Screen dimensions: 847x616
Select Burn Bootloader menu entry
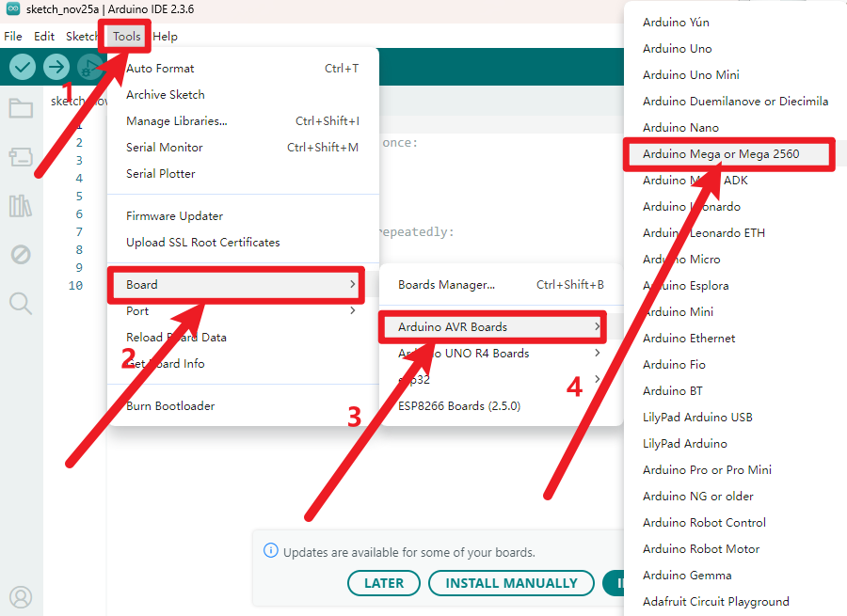[x=243, y=406]
